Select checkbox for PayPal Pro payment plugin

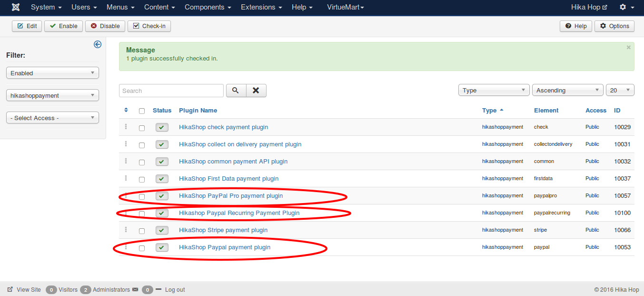click(x=142, y=197)
